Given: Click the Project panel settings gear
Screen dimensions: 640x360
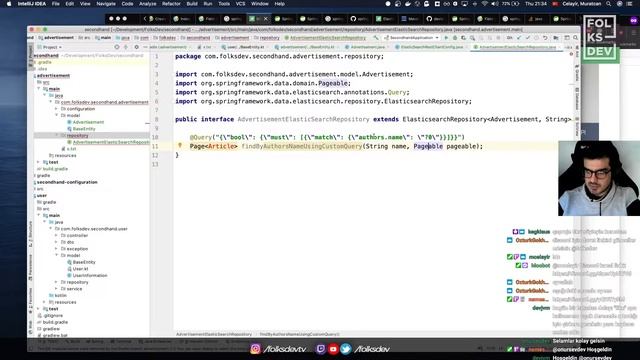Looking at the screenshot, I should pos(136,47).
